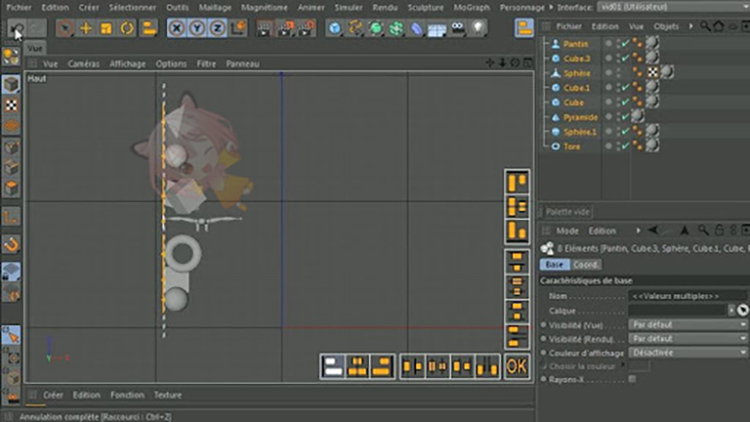Open the viewport Filtre menu

coord(206,64)
